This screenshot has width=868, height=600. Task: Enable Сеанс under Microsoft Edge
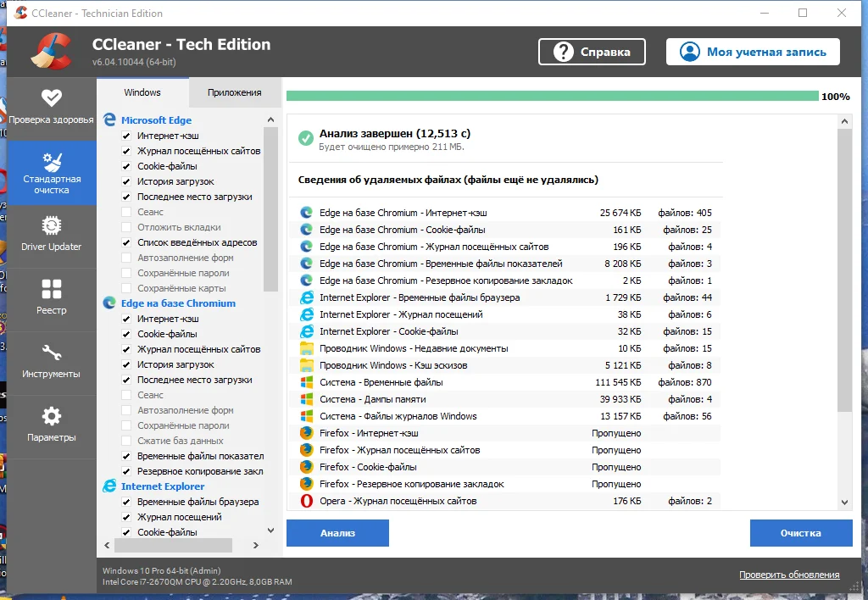coord(126,212)
